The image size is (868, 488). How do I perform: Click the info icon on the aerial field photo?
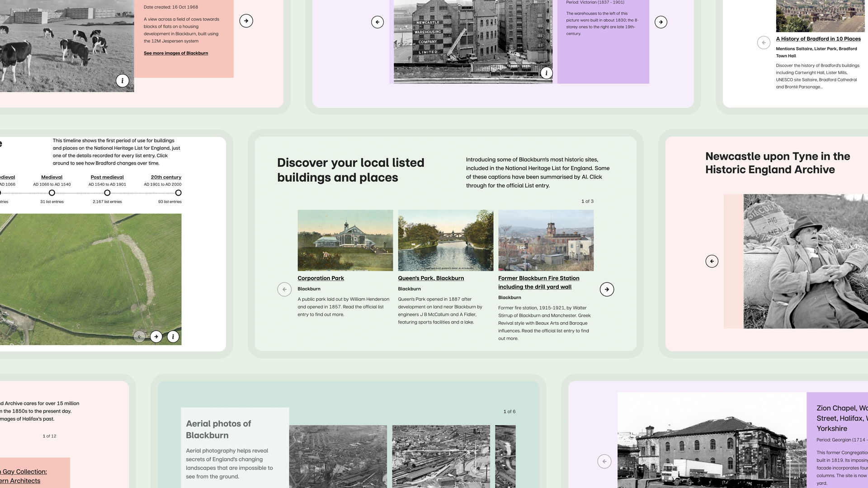[172, 336]
